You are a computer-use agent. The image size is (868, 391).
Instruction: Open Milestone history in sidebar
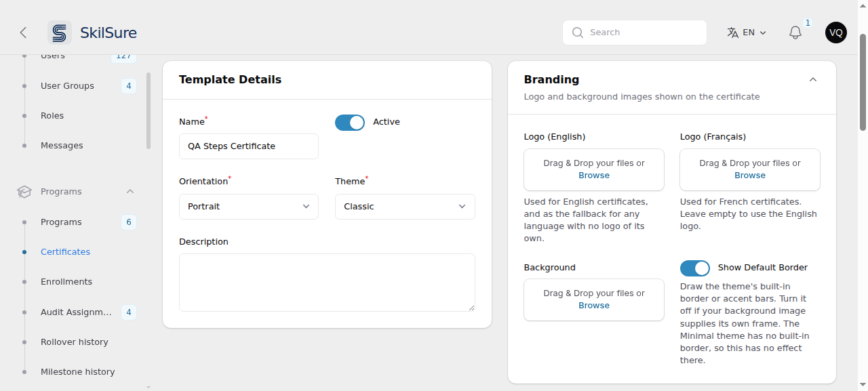[78, 372]
